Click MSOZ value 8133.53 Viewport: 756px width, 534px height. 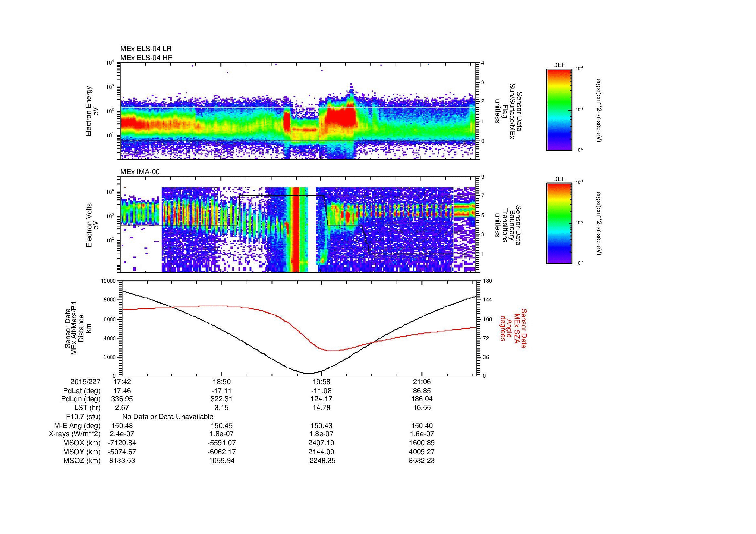pos(122,461)
